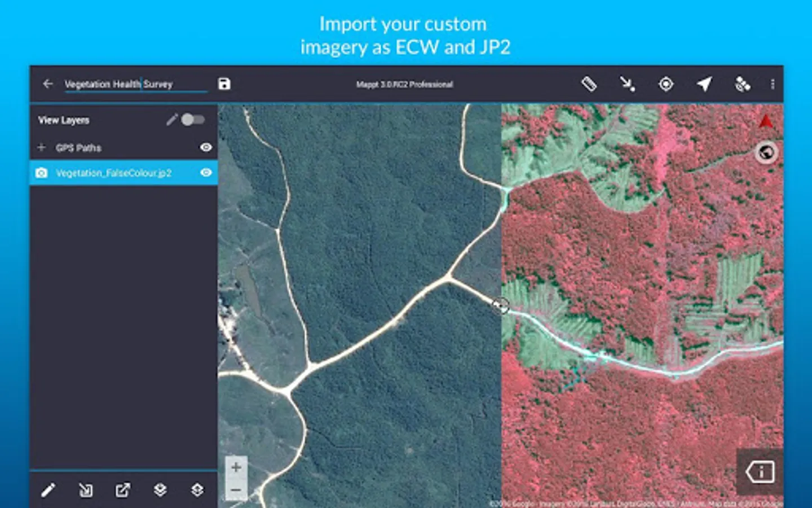Switch base map with the globe button
The height and width of the screenshot is (508, 812).
[766, 152]
